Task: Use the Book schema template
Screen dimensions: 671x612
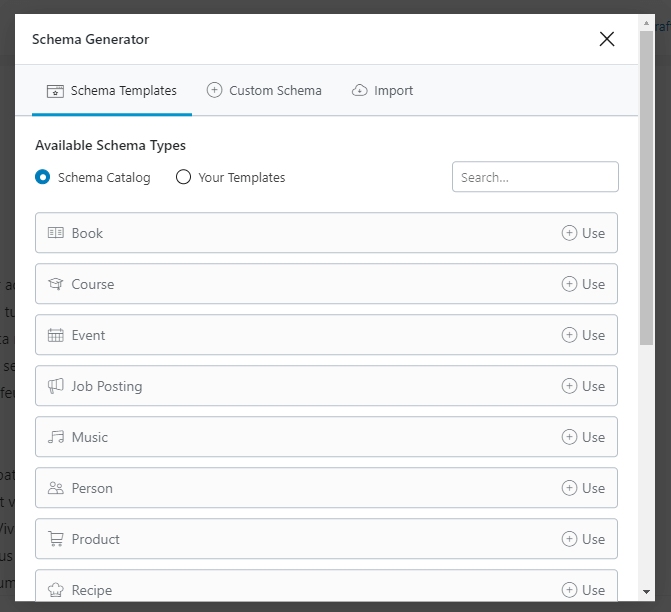Action: pyautogui.click(x=583, y=233)
